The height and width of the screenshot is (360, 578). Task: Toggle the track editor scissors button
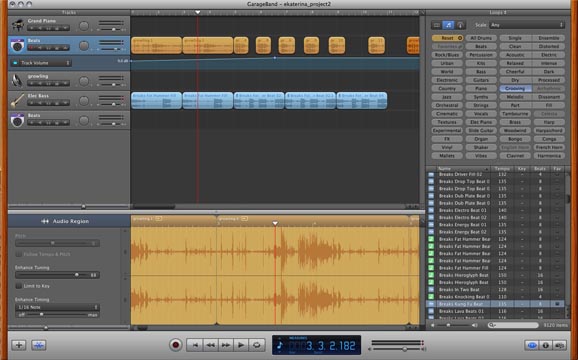pyautogui.click(x=39, y=345)
